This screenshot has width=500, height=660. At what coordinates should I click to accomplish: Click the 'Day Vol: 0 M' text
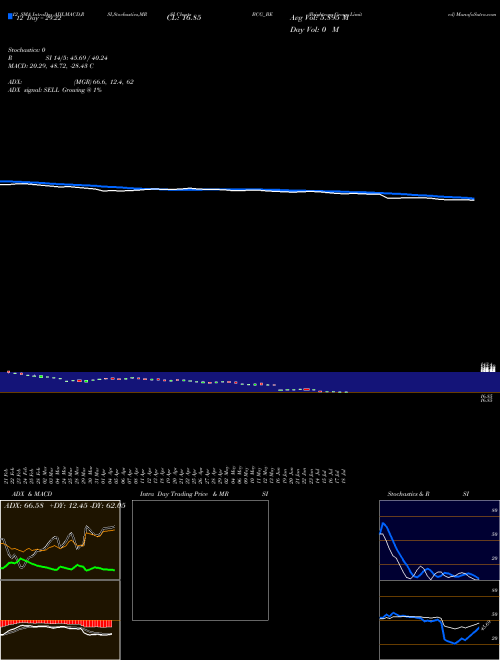coord(314,30)
